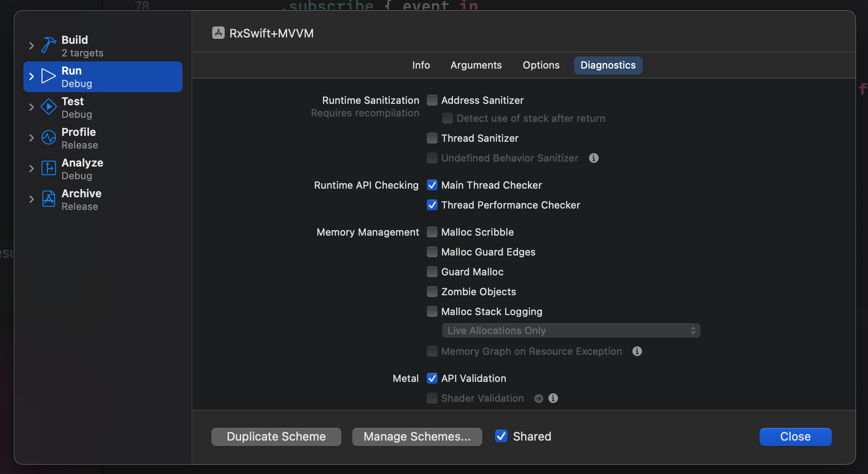This screenshot has width=868, height=474.
Task: Uncheck Main Thread Checker
Action: (432, 185)
